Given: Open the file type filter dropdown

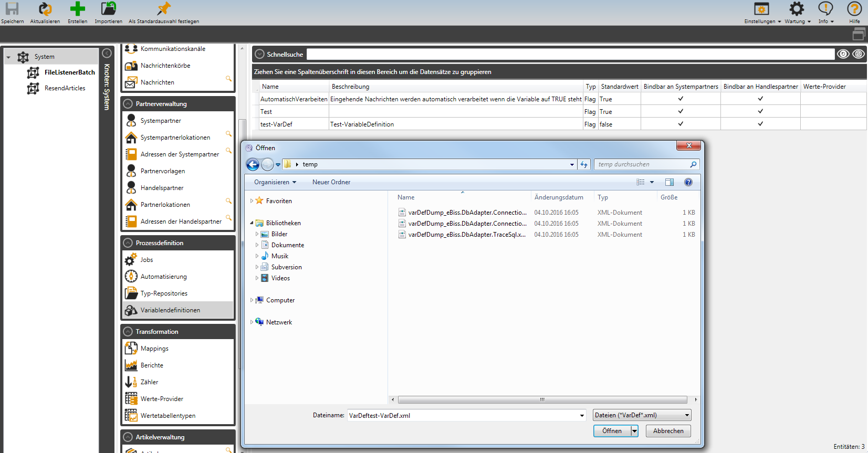Looking at the screenshot, I should (x=642, y=415).
